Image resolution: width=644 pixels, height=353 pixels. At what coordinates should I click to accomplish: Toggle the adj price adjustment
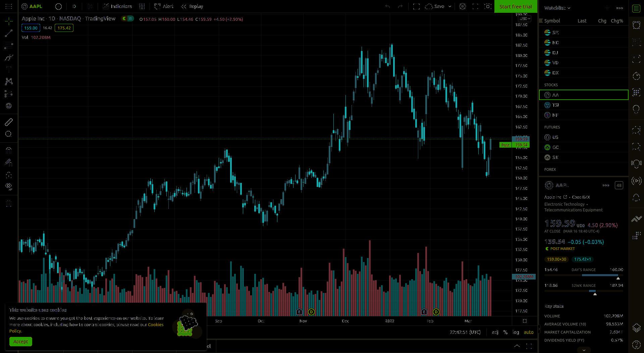(x=495, y=332)
